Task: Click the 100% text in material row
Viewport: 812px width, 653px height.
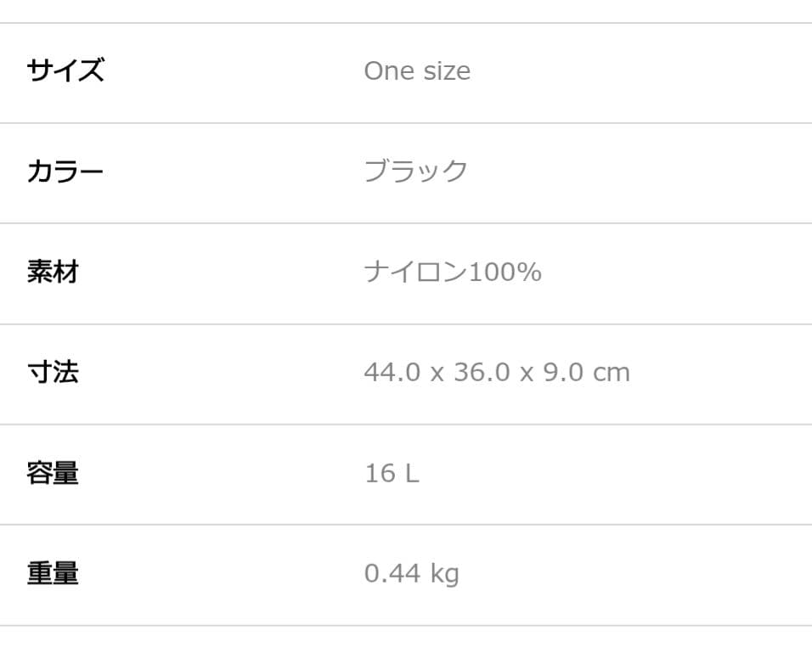Action: coord(505,272)
